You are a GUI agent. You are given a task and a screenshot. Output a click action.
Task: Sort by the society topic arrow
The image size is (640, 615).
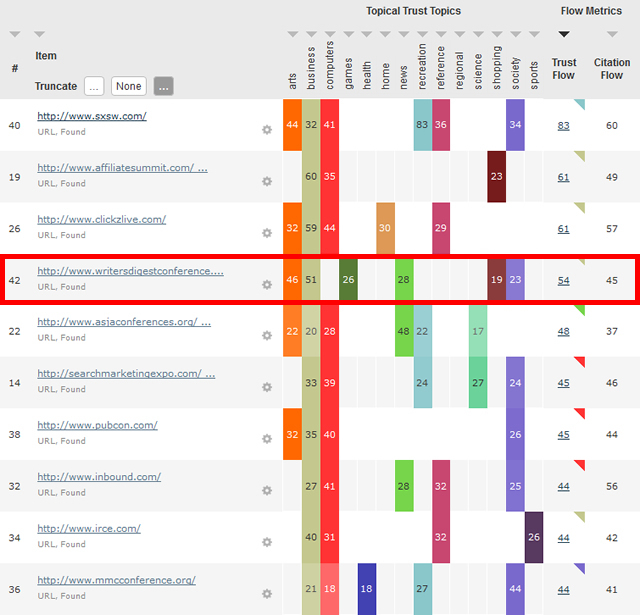pyautogui.click(x=516, y=34)
